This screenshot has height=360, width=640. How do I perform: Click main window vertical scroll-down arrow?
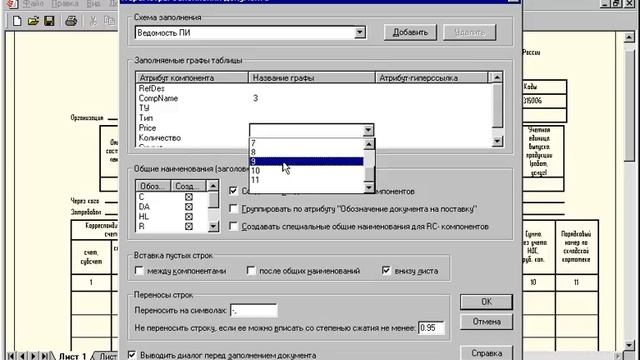pos(629,345)
